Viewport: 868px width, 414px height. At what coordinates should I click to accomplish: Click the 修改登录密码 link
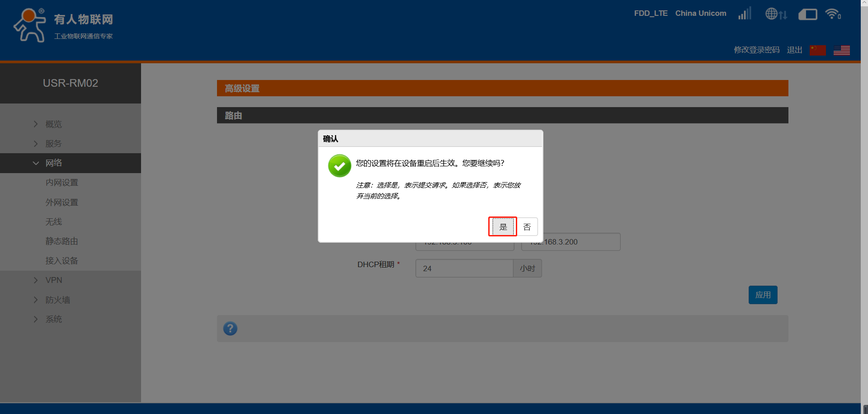pyautogui.click(x=756, y=50)
